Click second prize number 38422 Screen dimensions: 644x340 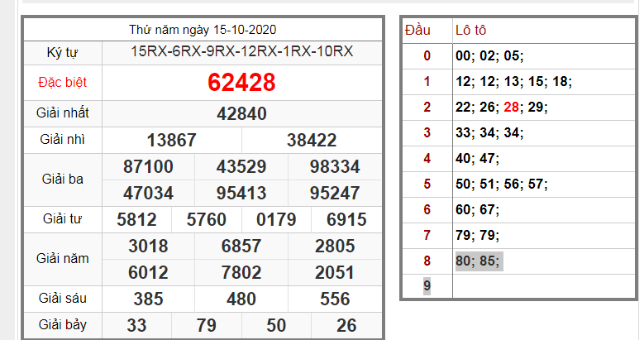point(312,141)
